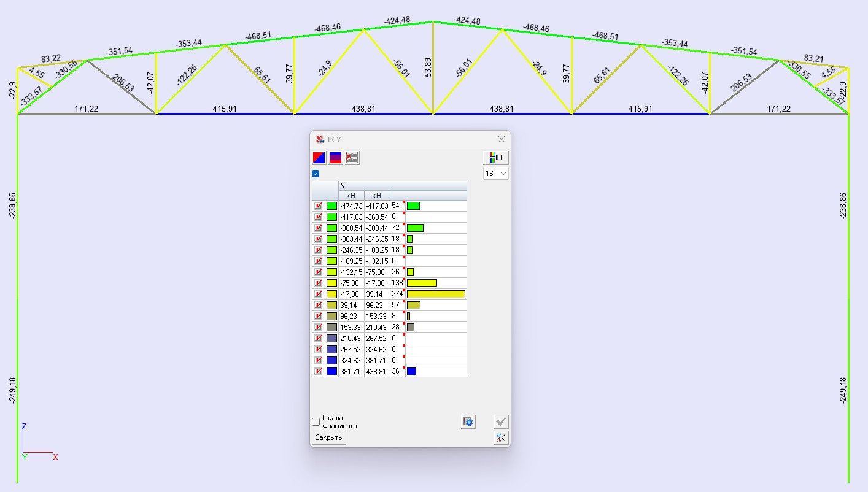The width and height of the screenshot is (868, 492).
Task: Select green swatch for range -474,73
Action: (x=331, y=206)
